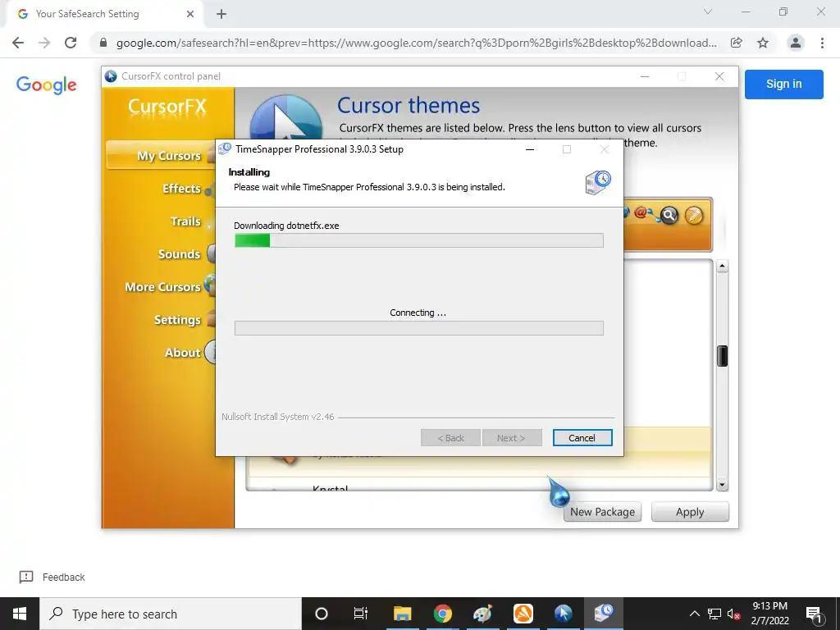
Task: Close the CursorFX control panel
Action: [719, 76]
